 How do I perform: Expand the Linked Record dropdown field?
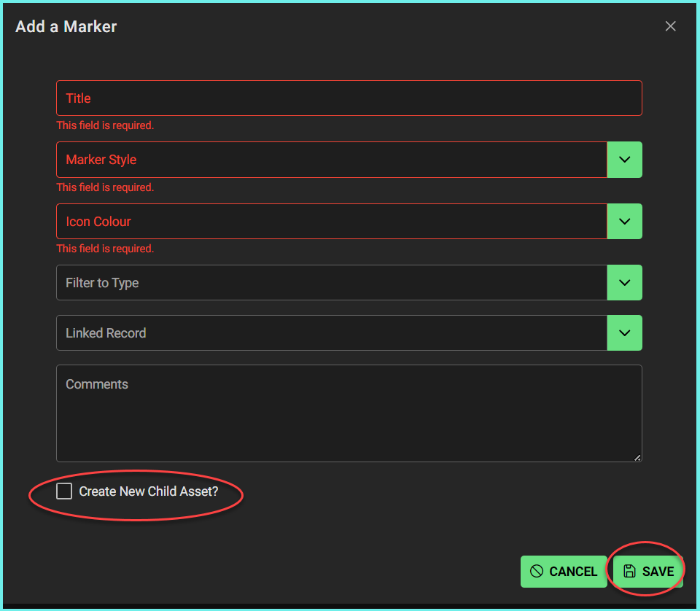coord(331,333)
